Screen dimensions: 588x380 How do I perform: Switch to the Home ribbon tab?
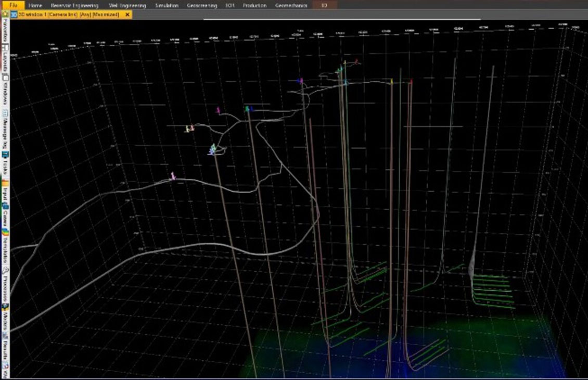35,5
